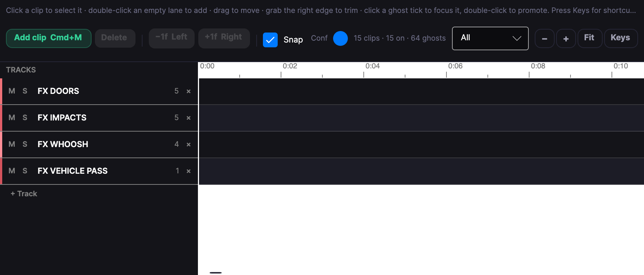Nudge with the −1f Left button
This screenshot has width=644, height=275.
coord(171,38)
